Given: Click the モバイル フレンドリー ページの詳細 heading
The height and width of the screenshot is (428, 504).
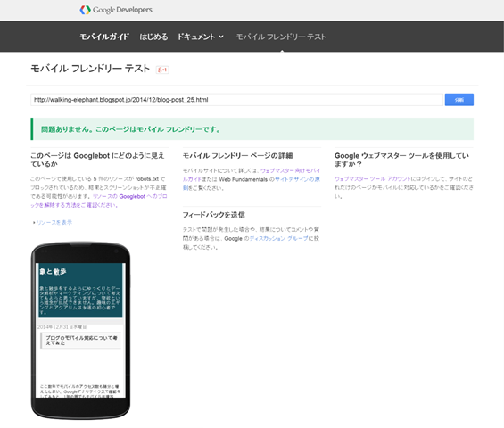Looking at the screenshot, I should pos(238,155).
